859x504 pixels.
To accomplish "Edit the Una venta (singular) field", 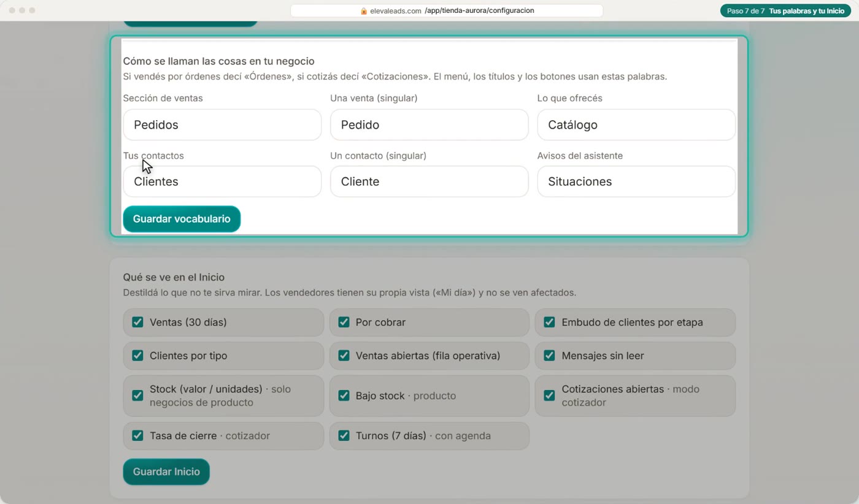I will (429, 125).
